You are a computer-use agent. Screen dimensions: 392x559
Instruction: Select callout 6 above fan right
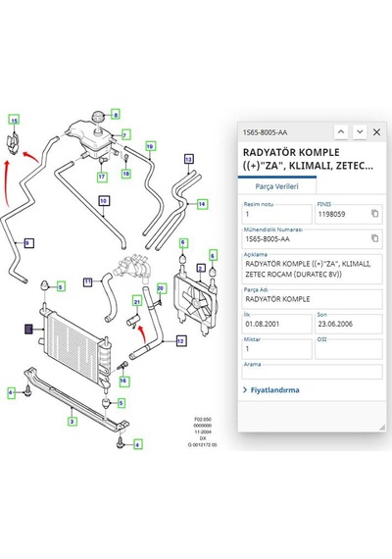[213, 256]
